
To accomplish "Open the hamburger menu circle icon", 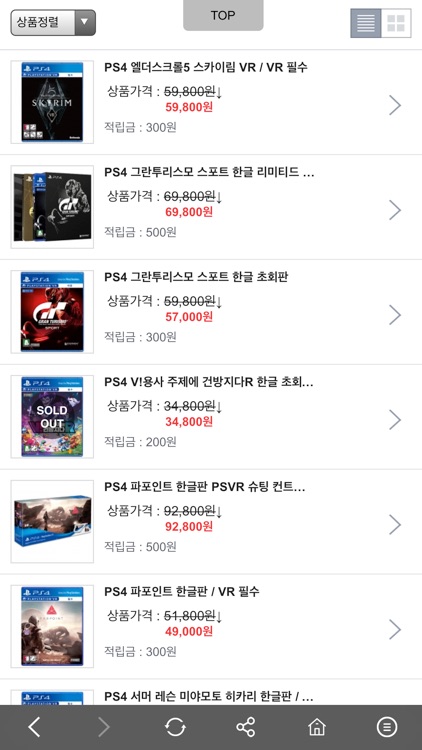I will [387, 727].
